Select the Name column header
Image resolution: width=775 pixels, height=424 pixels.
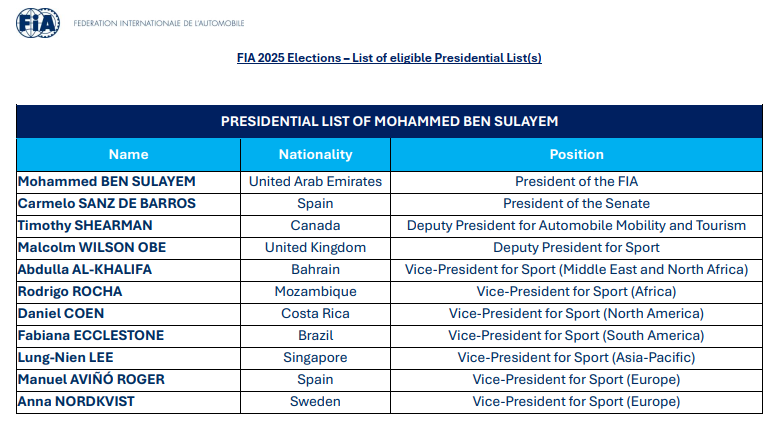pos(128,154)
